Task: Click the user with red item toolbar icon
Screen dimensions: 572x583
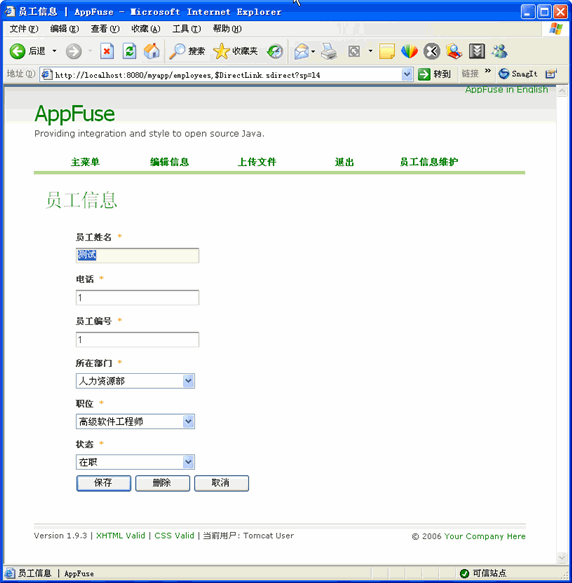Action: [x=454, y=51]
